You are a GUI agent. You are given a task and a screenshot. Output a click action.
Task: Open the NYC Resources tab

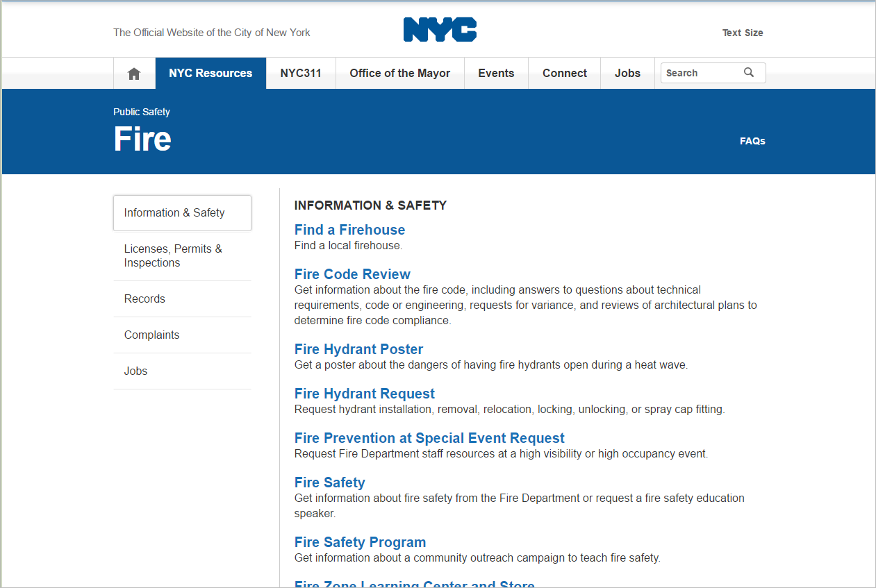(x=210, y=74)
